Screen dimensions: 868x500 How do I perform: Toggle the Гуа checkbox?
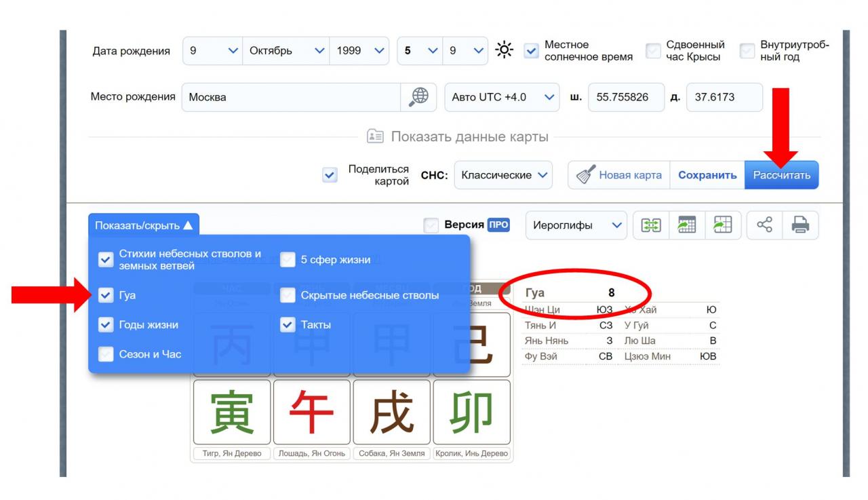click(x=106, y=295)
